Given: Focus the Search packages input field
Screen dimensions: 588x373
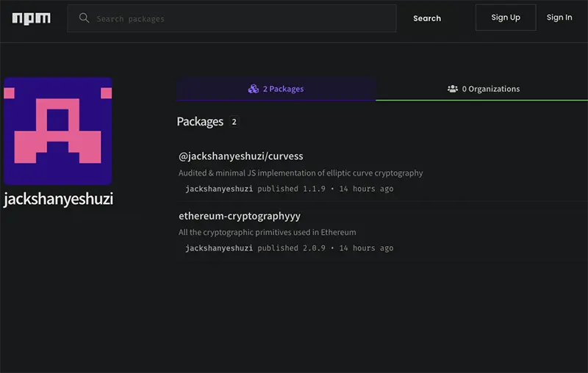Looking at the screenshot, I should point(232,18).
